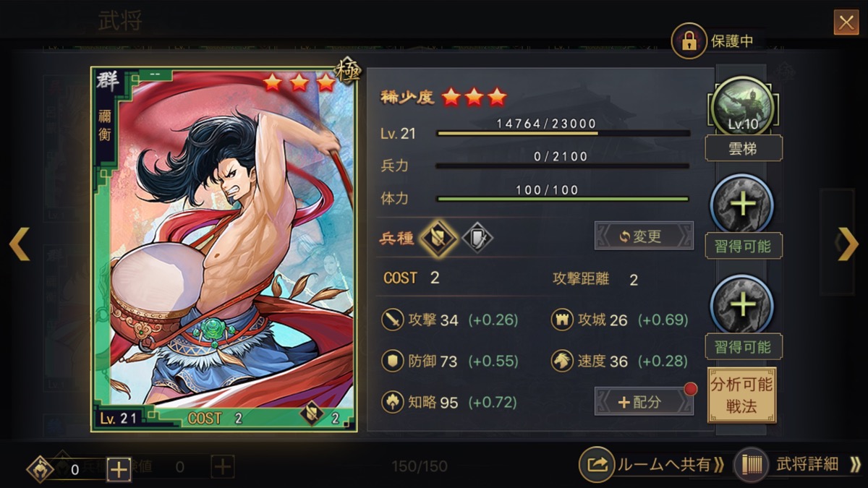Tap the share icon beside ルームへ共有
Viewport: 868px width, 488px height.
tap(597, 465)
